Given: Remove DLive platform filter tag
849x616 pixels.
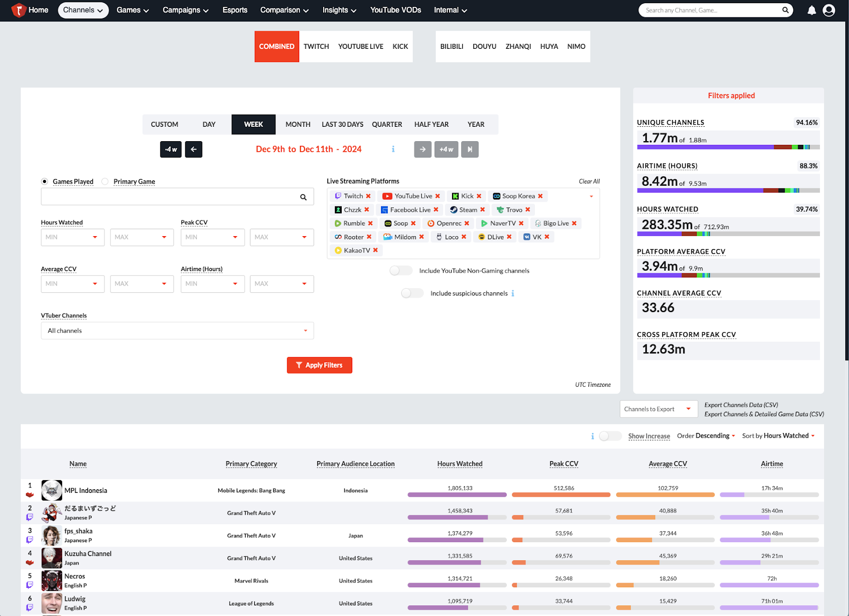Looking at the screenshot, I should click(x=509, y=237).
